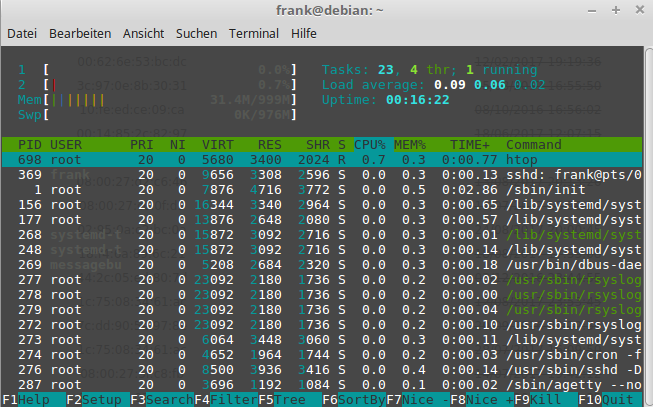Sort by the TIME+ column header
The image size is (653, 407).
tap(470, 145)
